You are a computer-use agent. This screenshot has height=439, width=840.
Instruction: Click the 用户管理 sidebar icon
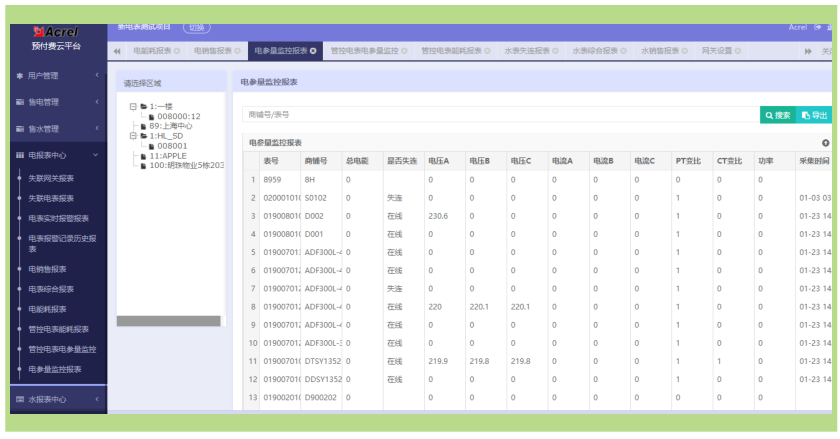coord(20,76)
